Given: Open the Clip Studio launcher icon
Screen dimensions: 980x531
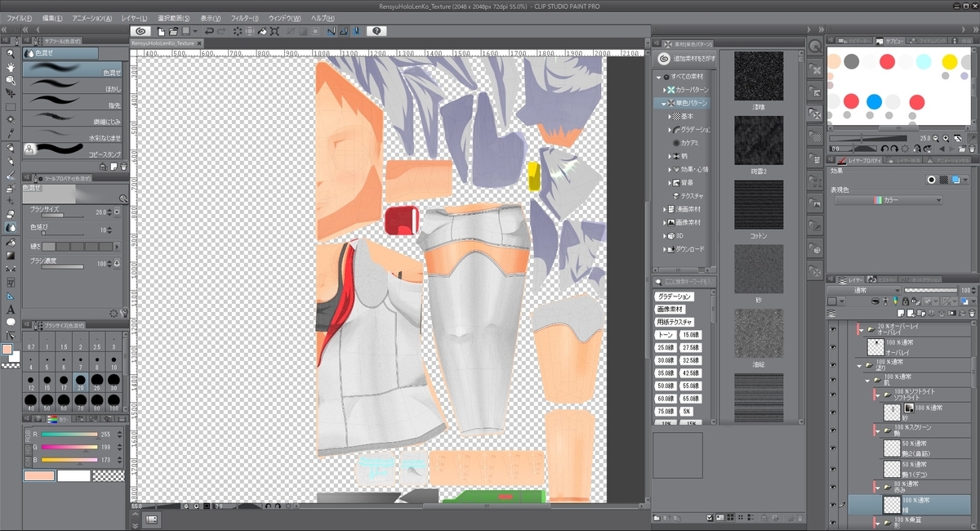Looking at the screenshot, I should point(140,31).
